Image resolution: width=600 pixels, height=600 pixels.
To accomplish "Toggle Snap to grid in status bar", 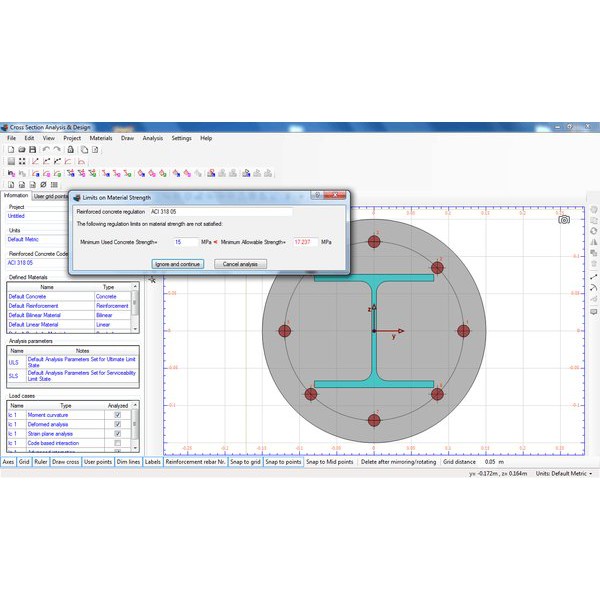I will pyautogui.click(x=242, y=462).
